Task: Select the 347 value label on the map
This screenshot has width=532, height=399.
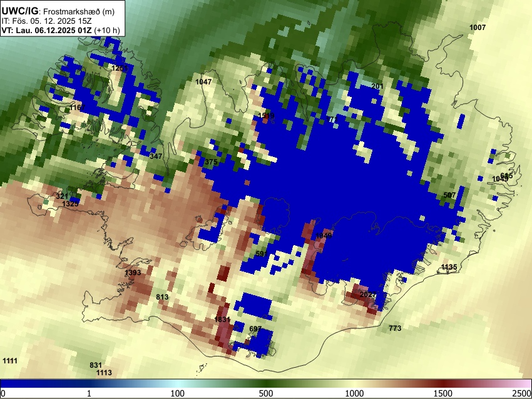Action: coord(156,156)
